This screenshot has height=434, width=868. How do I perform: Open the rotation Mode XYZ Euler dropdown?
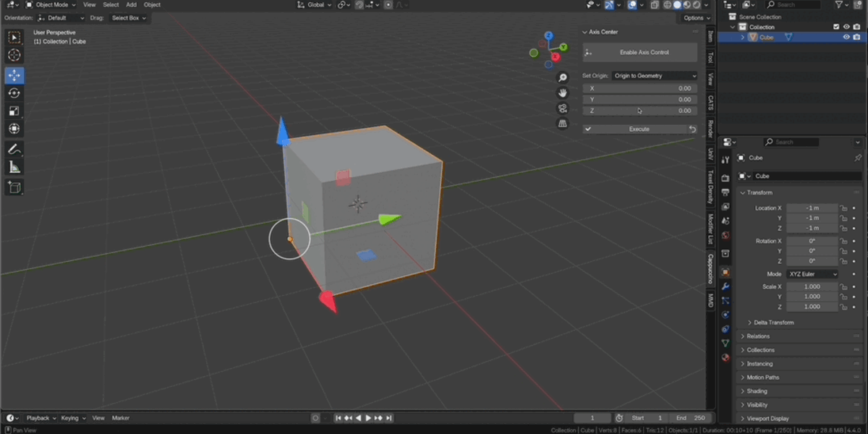pos(812,274)
